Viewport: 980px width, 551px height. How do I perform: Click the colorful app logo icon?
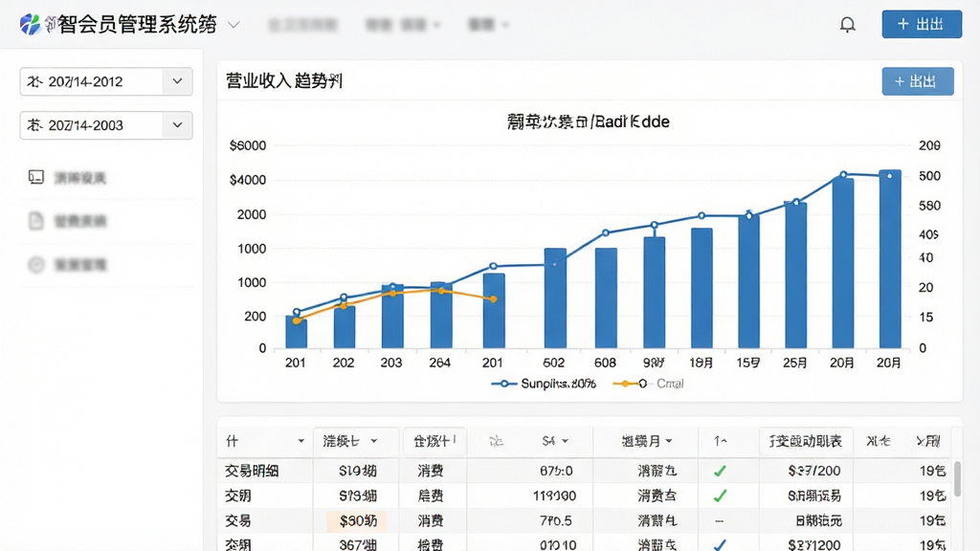30,24
